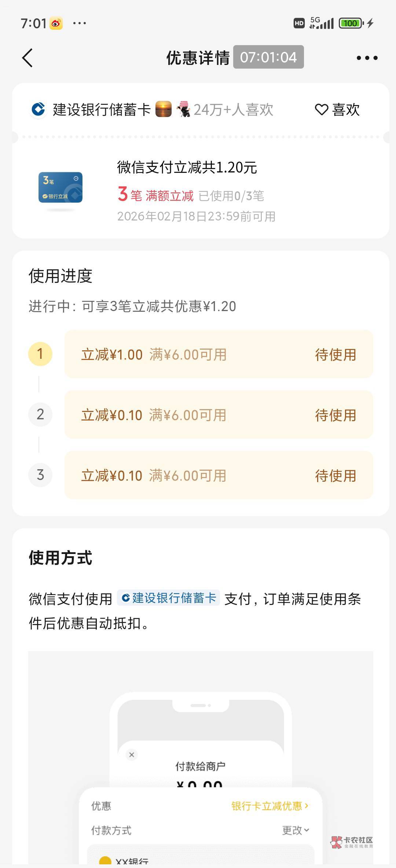Tap the heart like icon
This screenshot has height=868, width=396.
[322, 110]
